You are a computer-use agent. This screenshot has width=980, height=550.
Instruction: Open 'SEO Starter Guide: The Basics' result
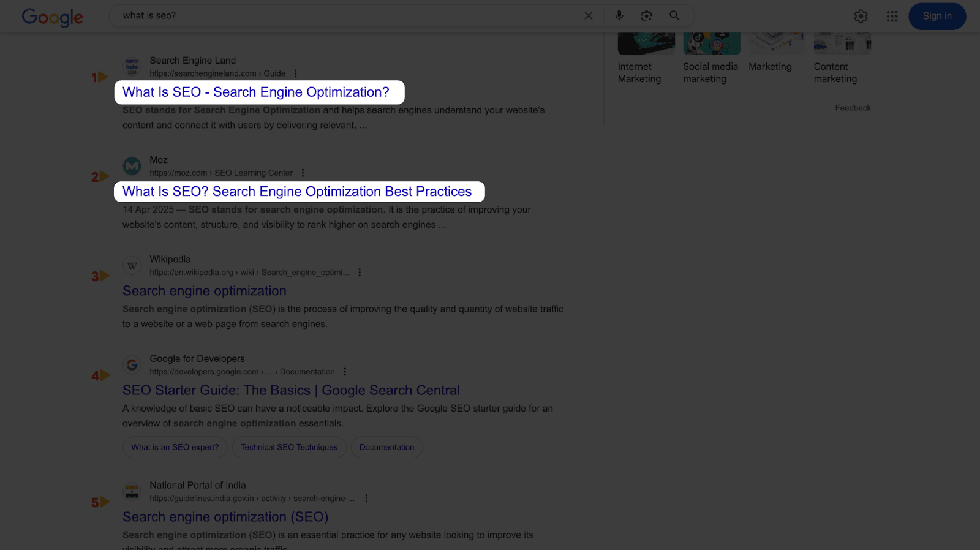click(291, 390)
